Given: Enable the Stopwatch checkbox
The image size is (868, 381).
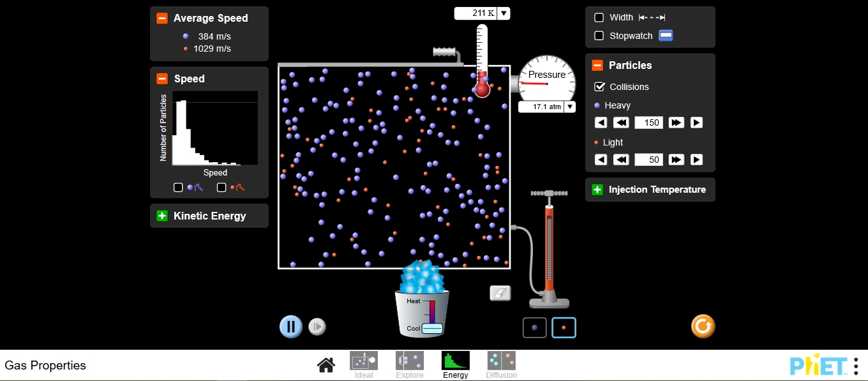Looking at the screenshot, I should pyautogui.click(x=599, y=36).
